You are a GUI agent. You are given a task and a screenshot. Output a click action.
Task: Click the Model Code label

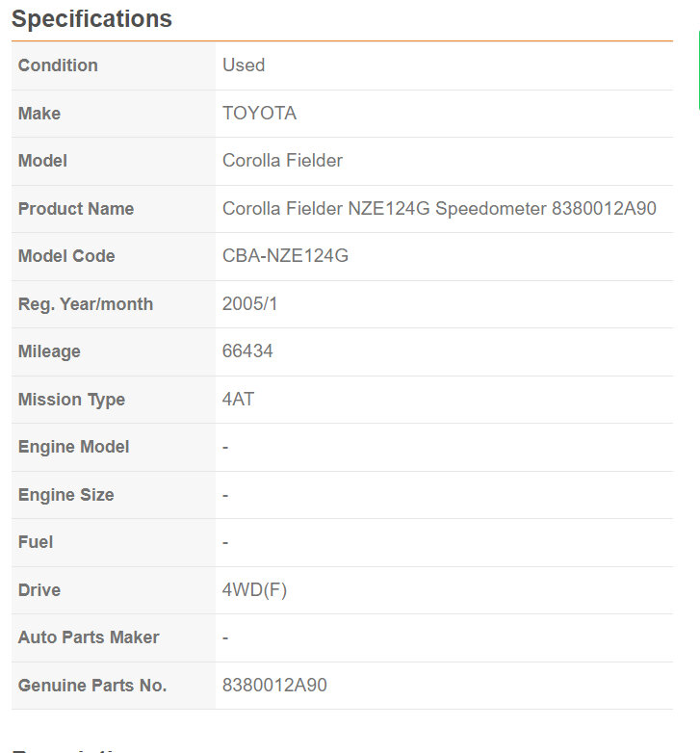tap(66, 256)
